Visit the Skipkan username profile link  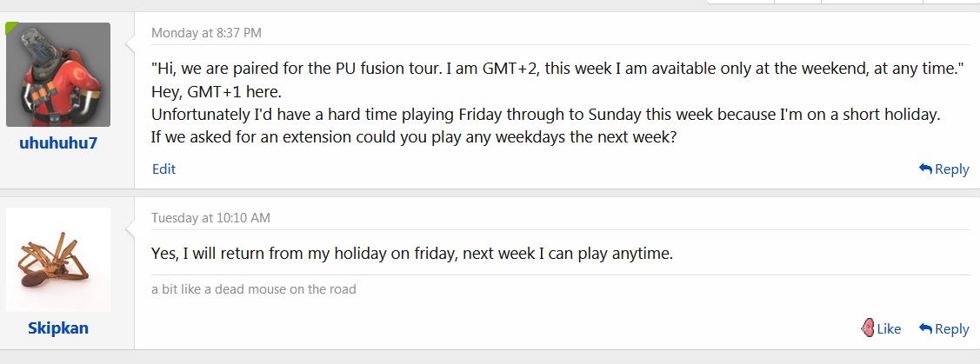coord(58,328)
